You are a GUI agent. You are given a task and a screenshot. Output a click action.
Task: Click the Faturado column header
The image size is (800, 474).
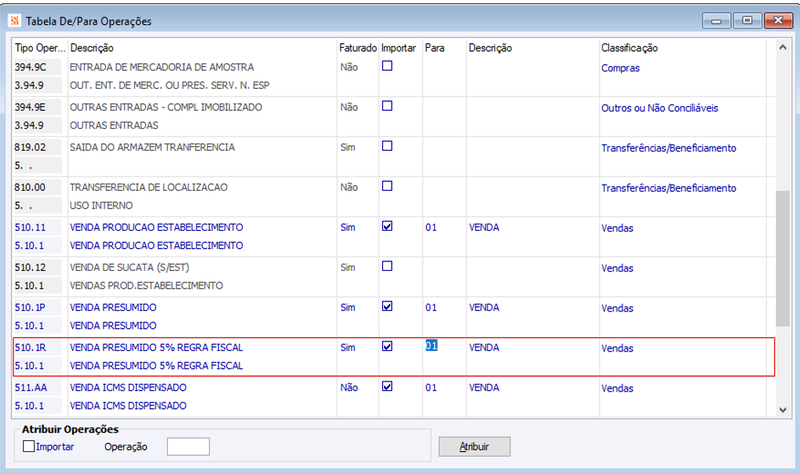click(x=358, y=48)
